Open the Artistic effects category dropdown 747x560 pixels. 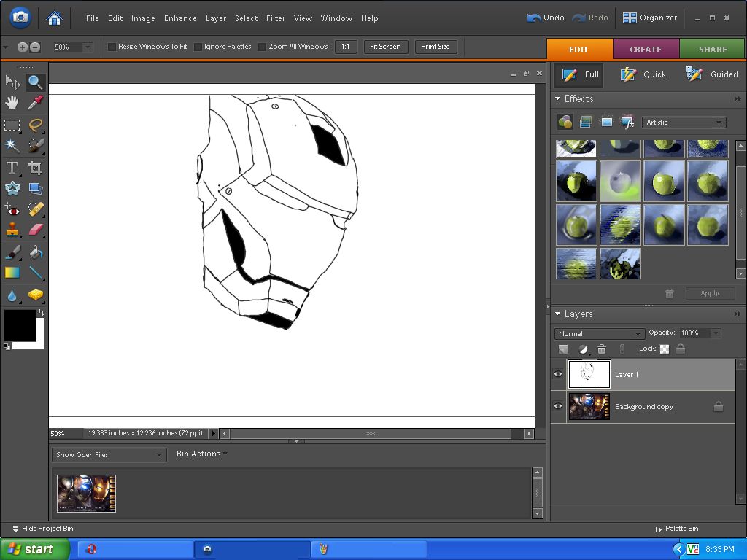point(684,122)
